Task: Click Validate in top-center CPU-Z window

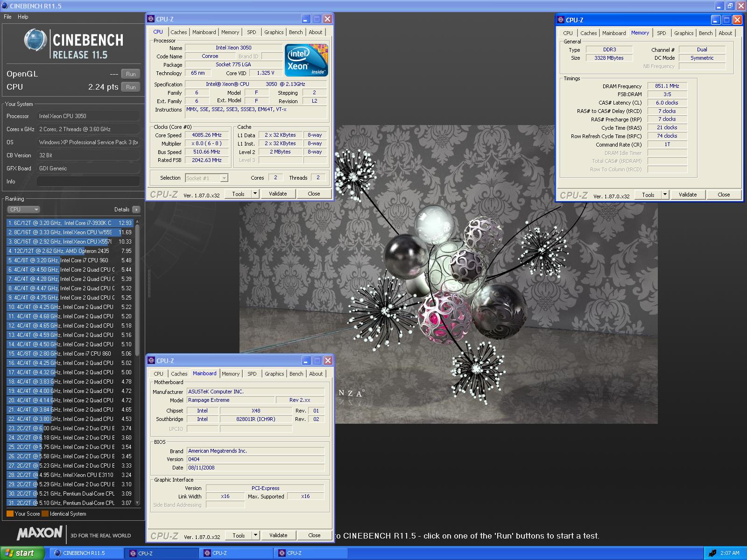Action: [278, 194]
